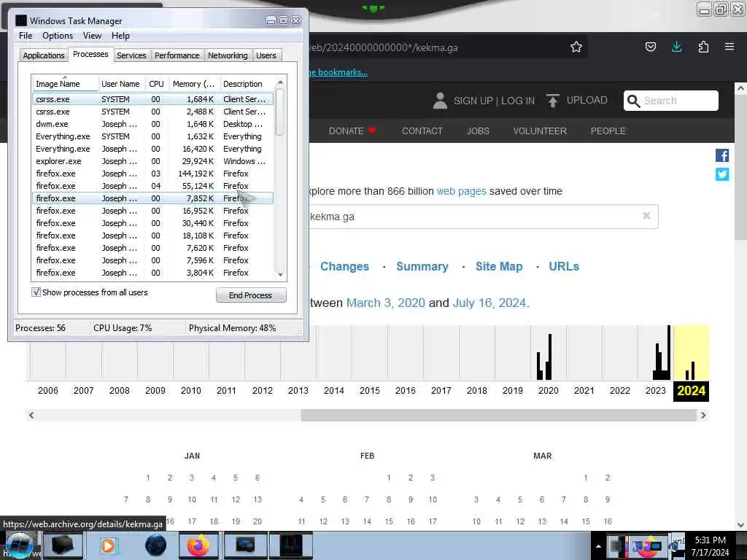
Task: Click the End Process button
Action: tap(251, 295)
